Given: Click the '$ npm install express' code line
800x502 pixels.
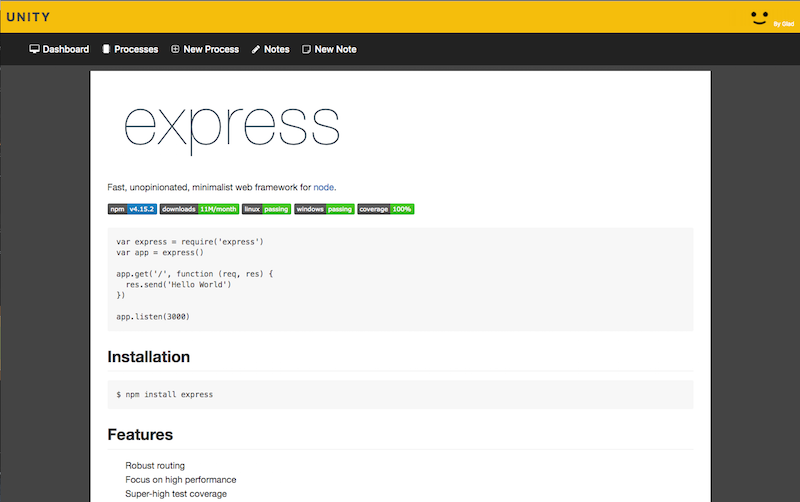Looking at the screenshot, I should tap(164, 394).
